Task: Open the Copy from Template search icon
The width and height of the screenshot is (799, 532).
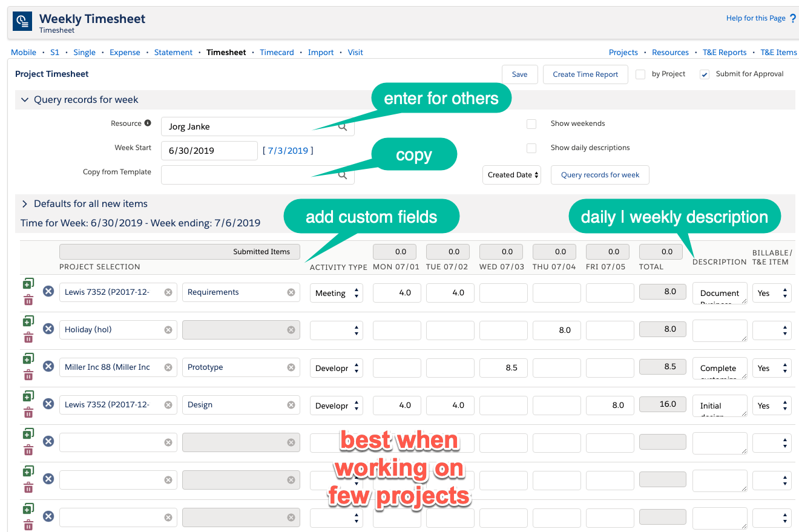Action: pos(343,174)
